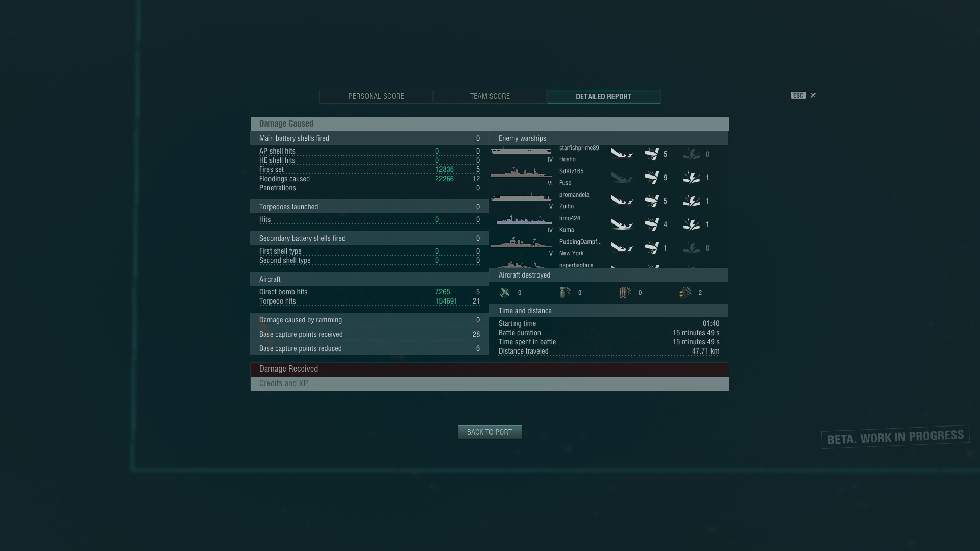Click the last aircraft destroyed icon showing 2

pos(685,292)
